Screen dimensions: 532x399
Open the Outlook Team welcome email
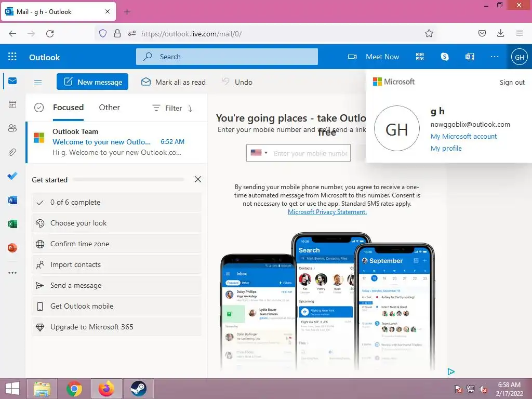click(x=116, y=142)
